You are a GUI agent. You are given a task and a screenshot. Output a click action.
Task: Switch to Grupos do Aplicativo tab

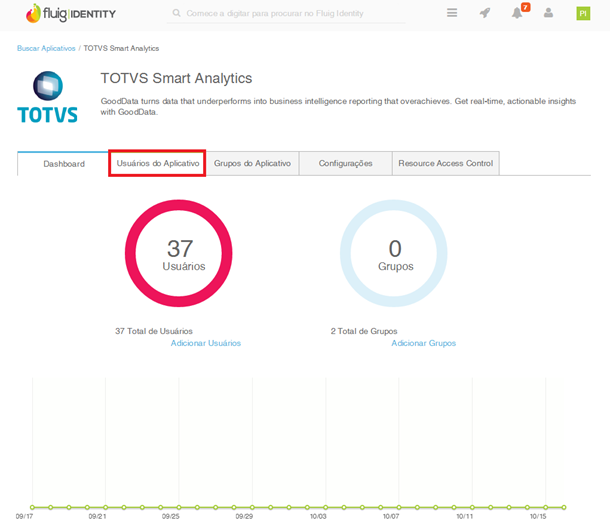[x=252, y=163]
